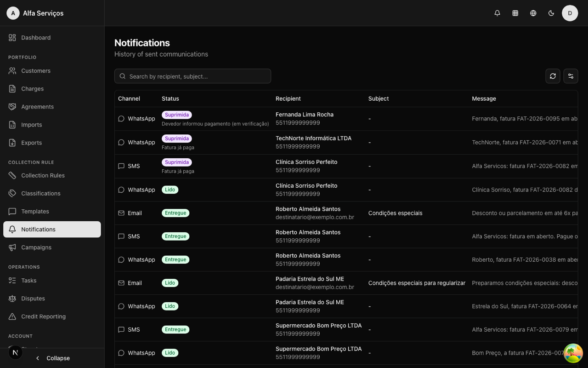
Task: Click destinatario@exemplo.com.br under Roberto Almeida Santos
Action: tap(315, 217)
